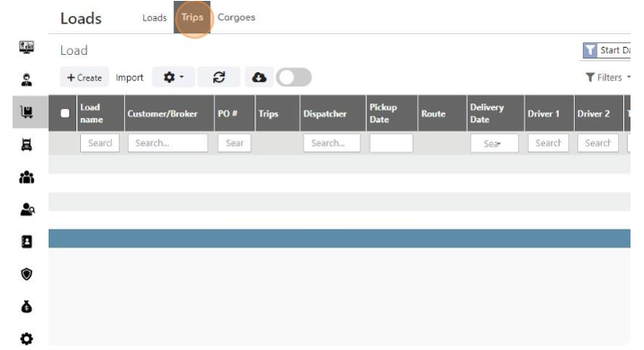Viewport: 644px width, 350px height.
Task: Click the Import button
Action: [130, 77]
